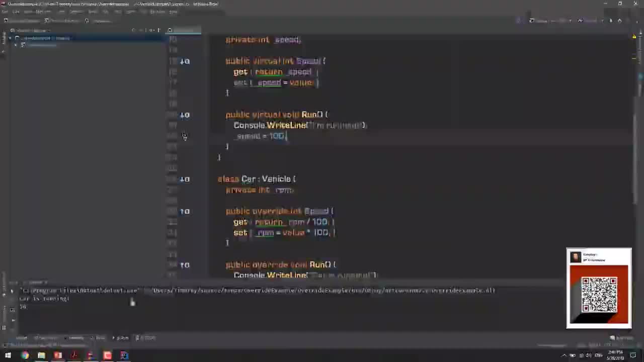
Task: Click the rerun icon in the Run panel
Action: tap(12, 291)
